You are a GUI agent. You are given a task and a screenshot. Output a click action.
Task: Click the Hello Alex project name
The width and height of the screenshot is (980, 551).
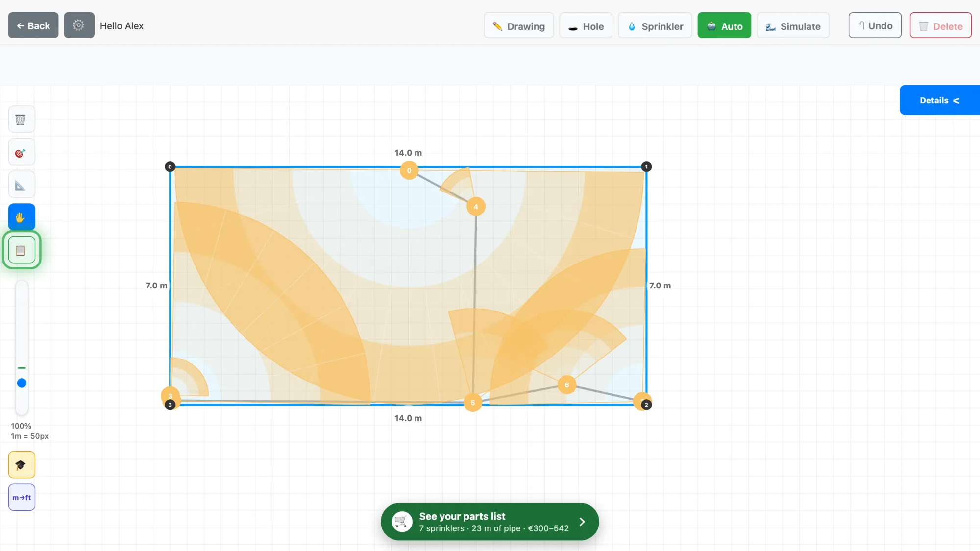[122, 26]
